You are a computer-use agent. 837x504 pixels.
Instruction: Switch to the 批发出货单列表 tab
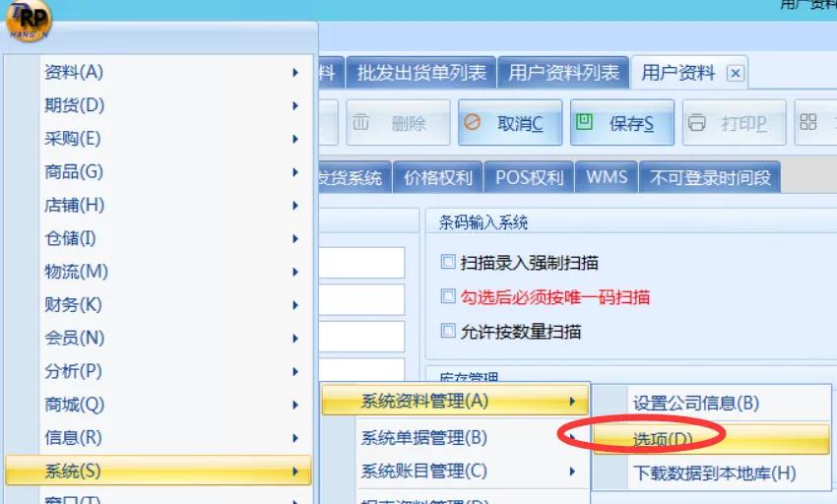(x=421, y=73)
